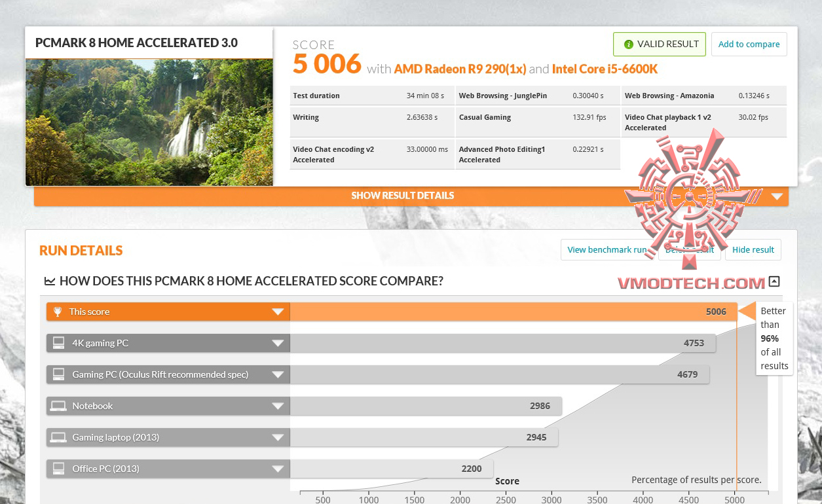This screenshot has height=504, width=822.
Task: Click the desktop icon beside Gaming PC Oculus Rift
Action: click(x=58, y=374)
